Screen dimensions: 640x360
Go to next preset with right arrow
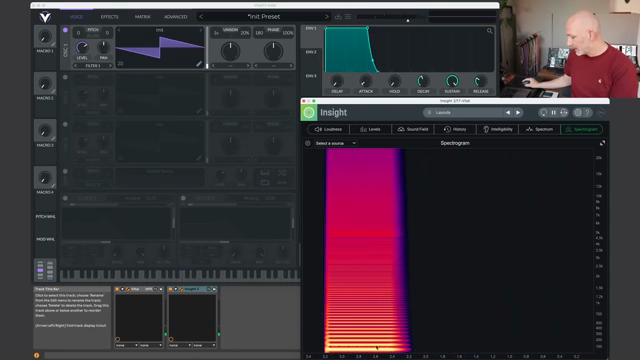326,17
